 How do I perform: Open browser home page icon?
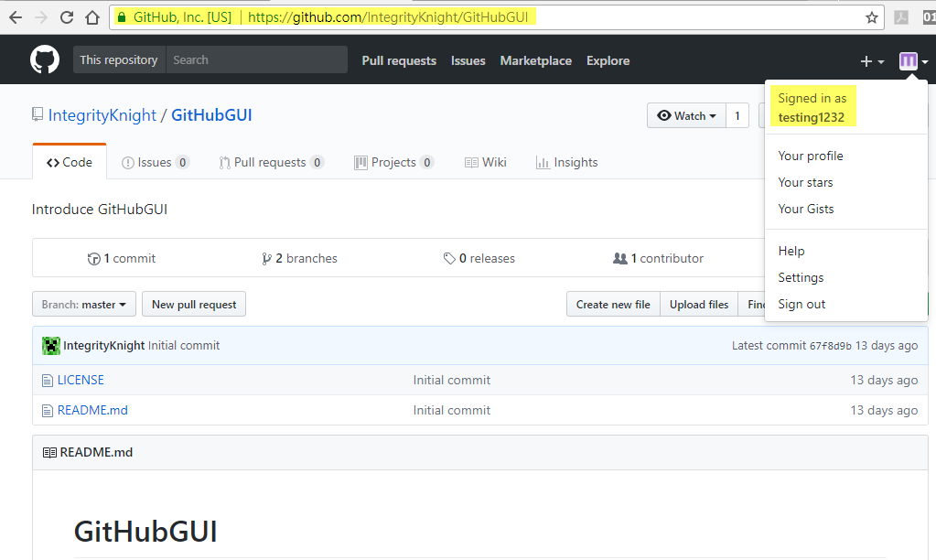(x=92, y=17)
